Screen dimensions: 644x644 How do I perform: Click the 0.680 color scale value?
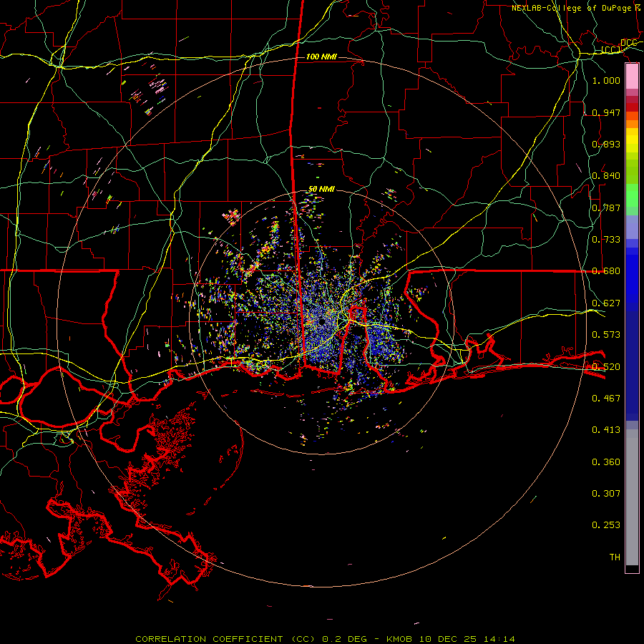point(606,271)
